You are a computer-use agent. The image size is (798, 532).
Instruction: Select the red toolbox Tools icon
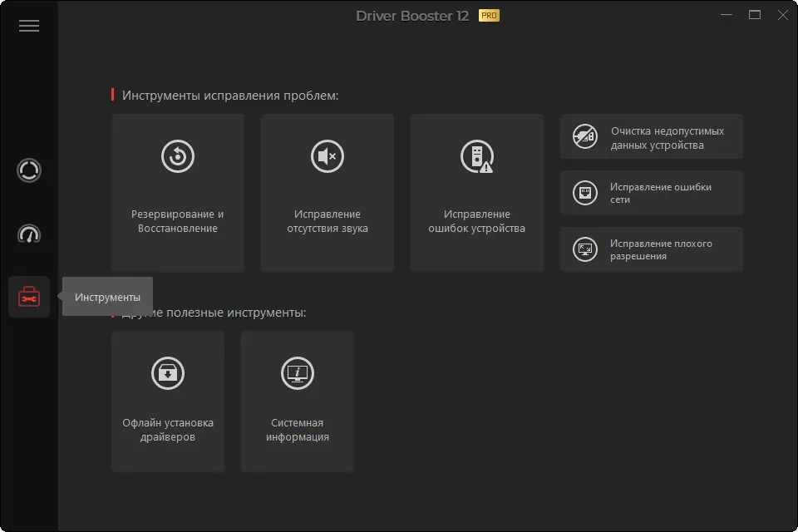tap(29, 297)
